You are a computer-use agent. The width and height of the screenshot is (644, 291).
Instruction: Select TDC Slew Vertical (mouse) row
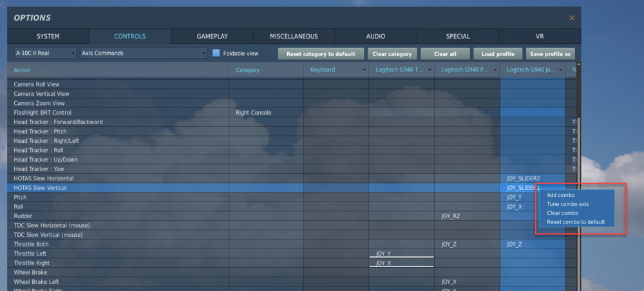[292, 235]
